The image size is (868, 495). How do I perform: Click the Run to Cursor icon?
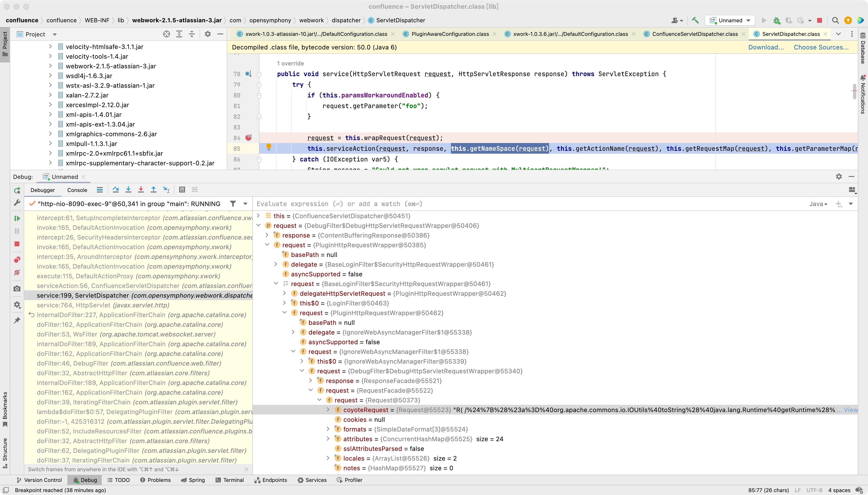point(166,190)
